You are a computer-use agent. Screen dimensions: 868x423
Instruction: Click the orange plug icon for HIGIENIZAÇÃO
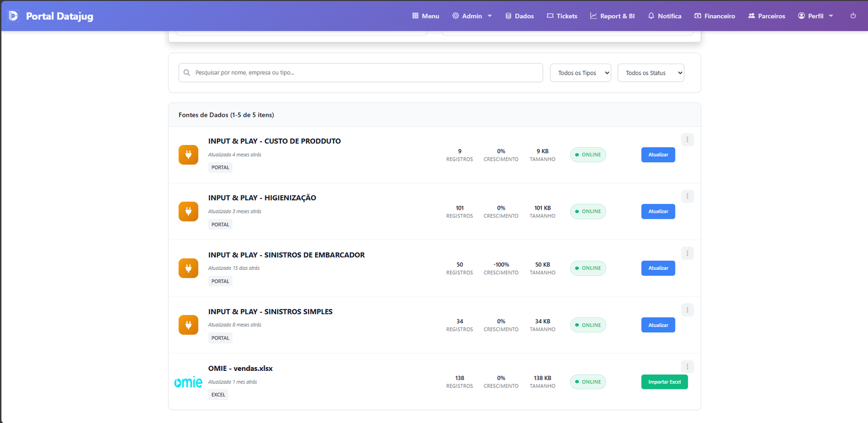[188, 212]
